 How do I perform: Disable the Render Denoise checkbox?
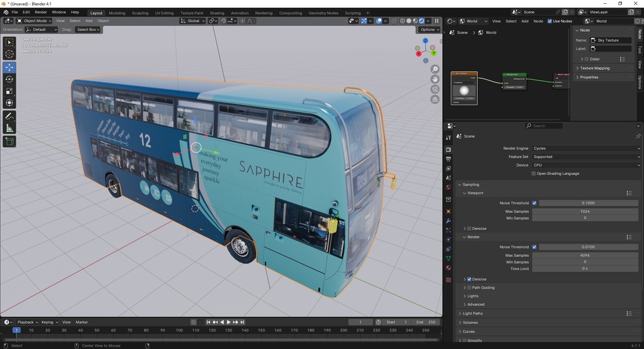click(x=469, y=279)
